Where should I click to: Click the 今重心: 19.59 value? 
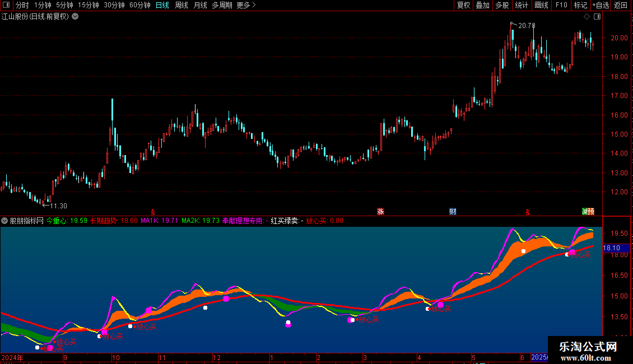pos(67,221)
